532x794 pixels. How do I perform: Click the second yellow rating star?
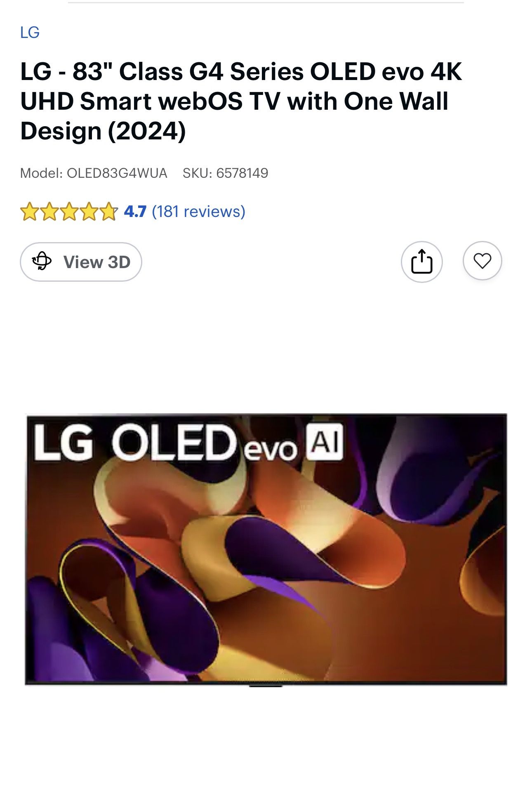[x=49, y=212]
